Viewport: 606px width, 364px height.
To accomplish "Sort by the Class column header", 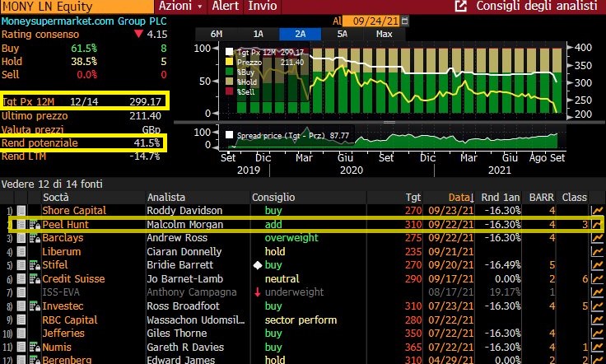I will pos(575,198).
